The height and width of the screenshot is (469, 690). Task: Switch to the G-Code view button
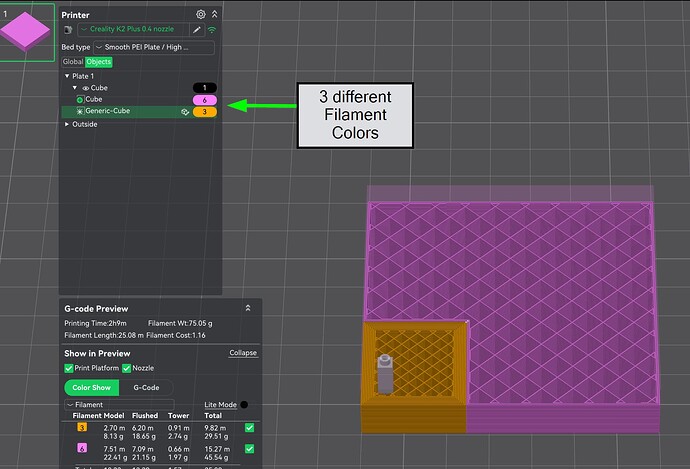click(x=146, y=388)
